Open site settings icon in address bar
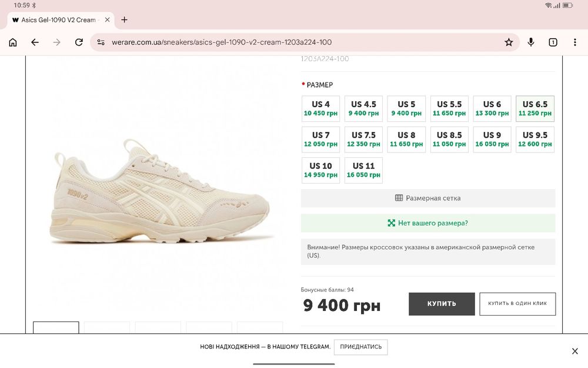 (x=101, y=42)
